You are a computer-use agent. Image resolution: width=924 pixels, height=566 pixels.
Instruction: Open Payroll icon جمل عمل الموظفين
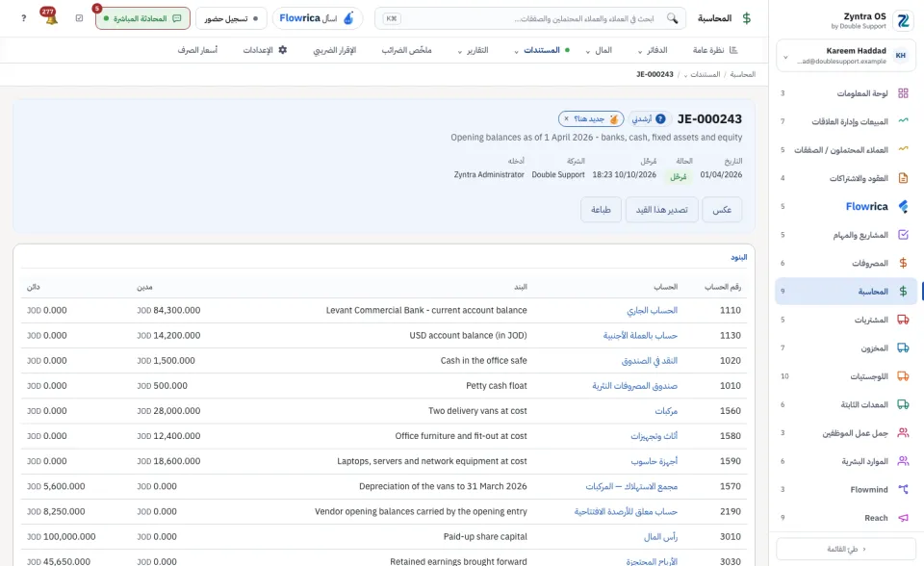pos(903,433)
